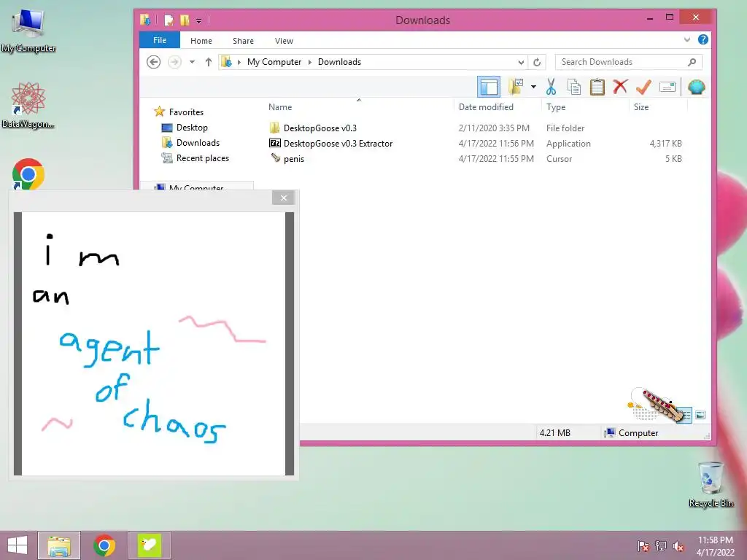Click the 4,317 KB size cell
The width and height of the screenshot is (747, 560).
tap(665, 144)
